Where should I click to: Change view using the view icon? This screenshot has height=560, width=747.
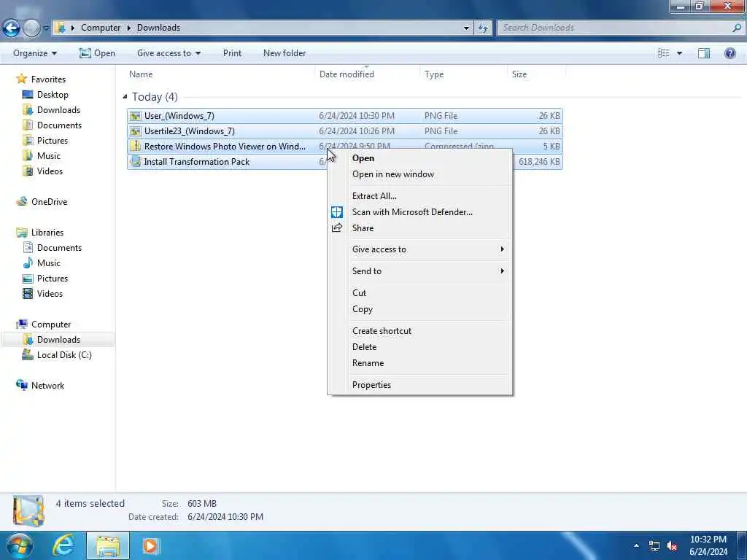pyautogui.click(x=664, y=53)
